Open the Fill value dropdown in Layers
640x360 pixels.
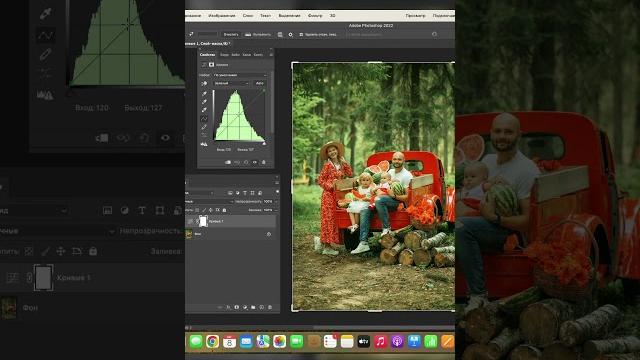coord(276,210)
